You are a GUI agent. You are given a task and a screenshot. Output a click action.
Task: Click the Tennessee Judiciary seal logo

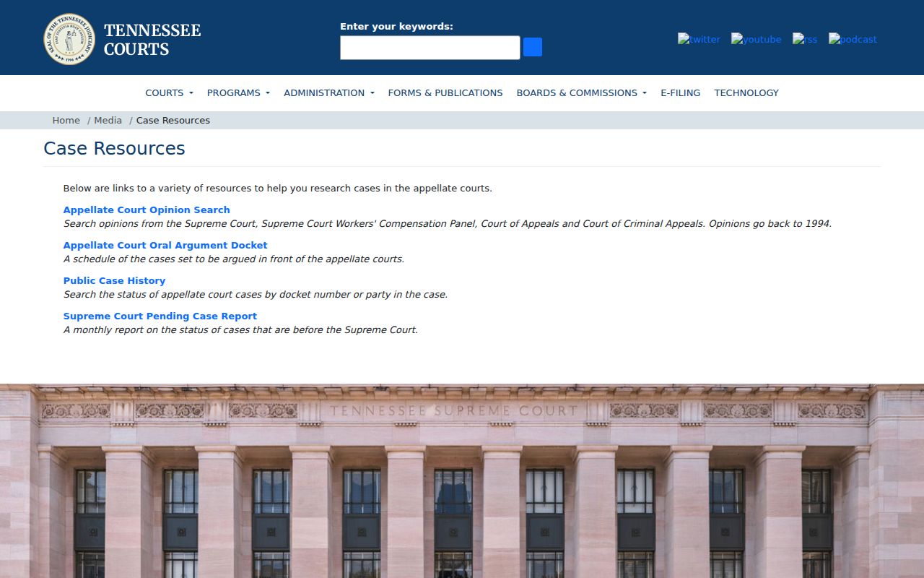69,39
